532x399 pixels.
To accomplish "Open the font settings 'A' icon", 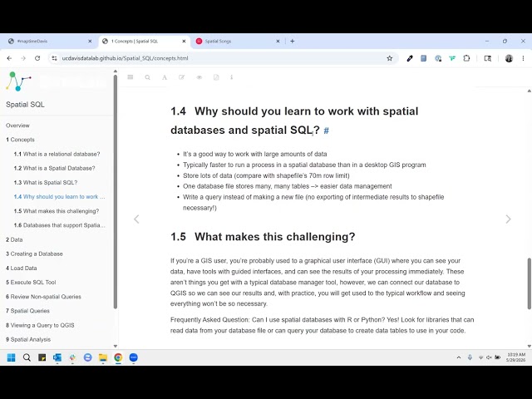I will coord(165,77).
